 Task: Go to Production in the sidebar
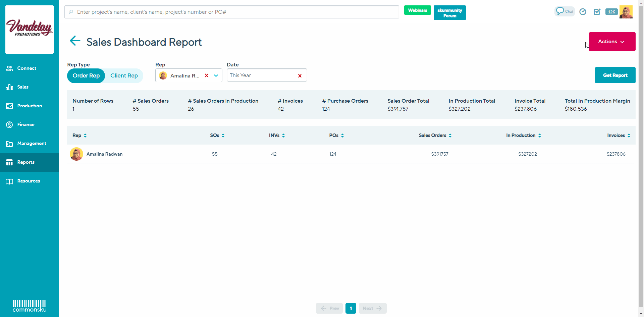[30, 106]
